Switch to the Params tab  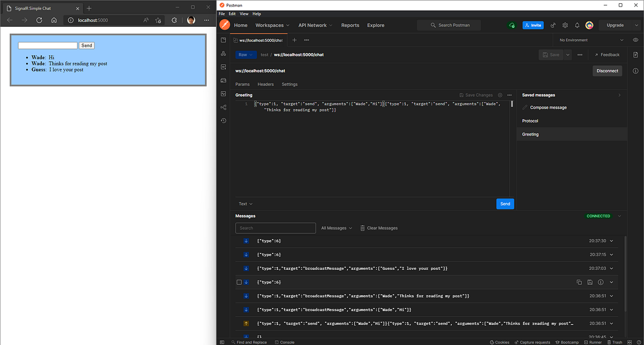point(243,84)
